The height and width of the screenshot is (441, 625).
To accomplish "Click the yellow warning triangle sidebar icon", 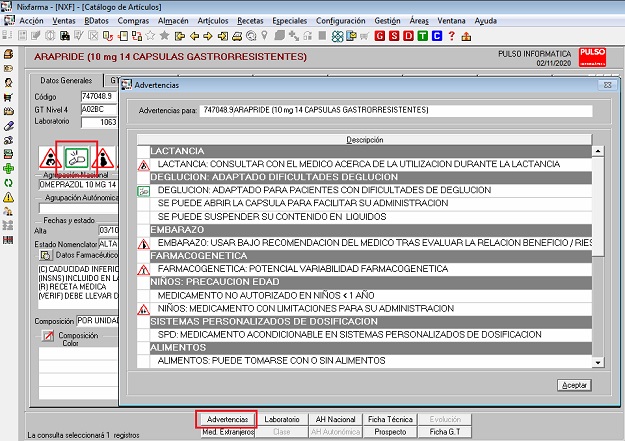I will click(8, 197).
